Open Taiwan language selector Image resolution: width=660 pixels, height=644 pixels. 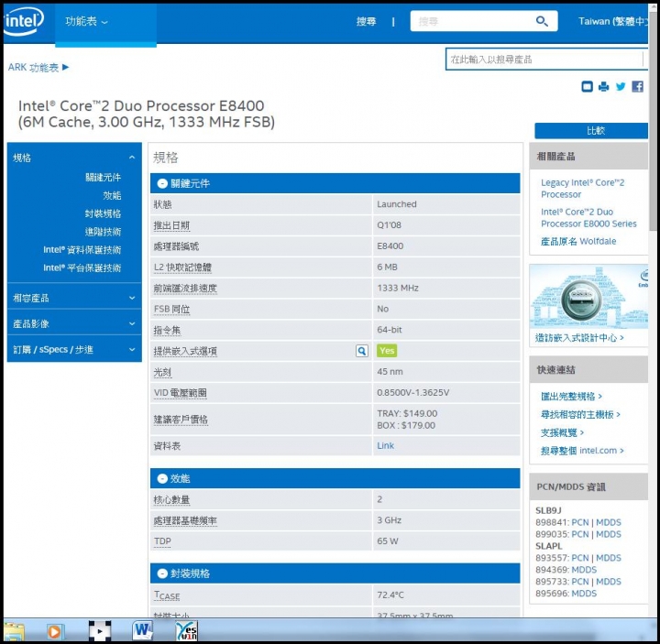(612, 21)
